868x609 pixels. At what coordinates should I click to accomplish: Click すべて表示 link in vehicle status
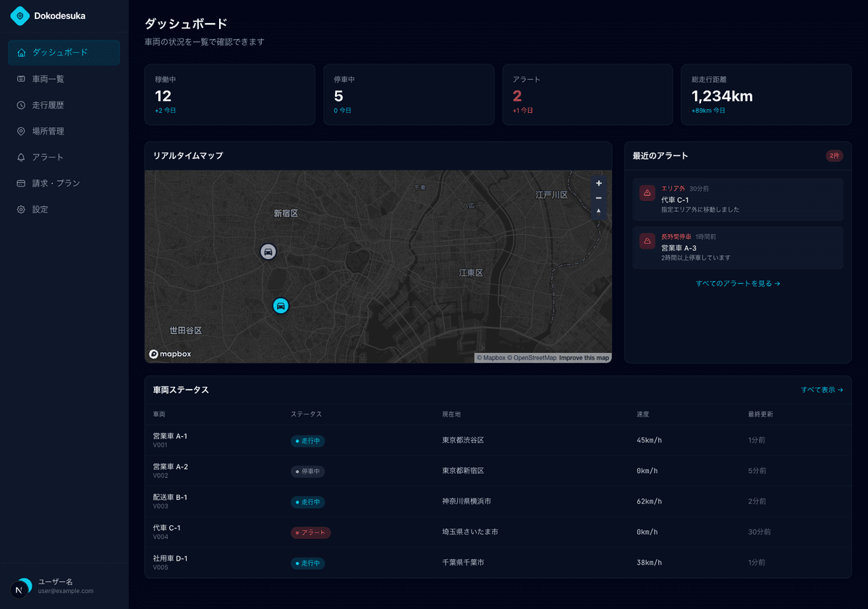click(822, 390)
